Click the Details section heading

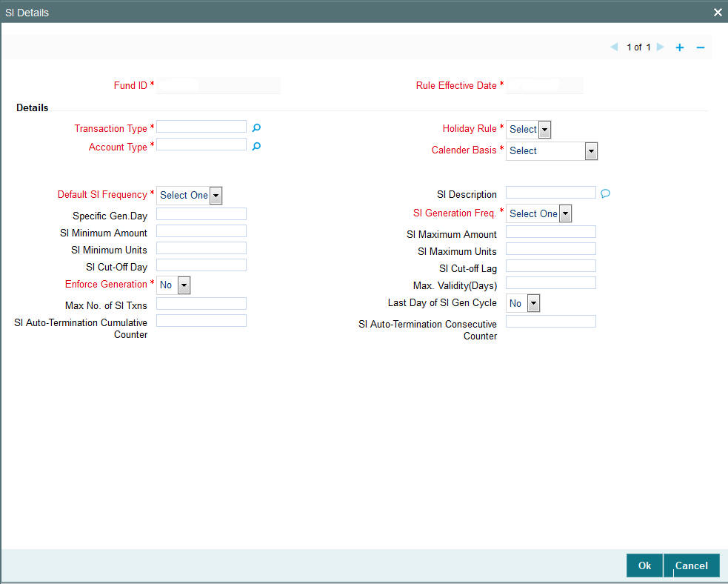pyautogui.click(x=32, y=107)
